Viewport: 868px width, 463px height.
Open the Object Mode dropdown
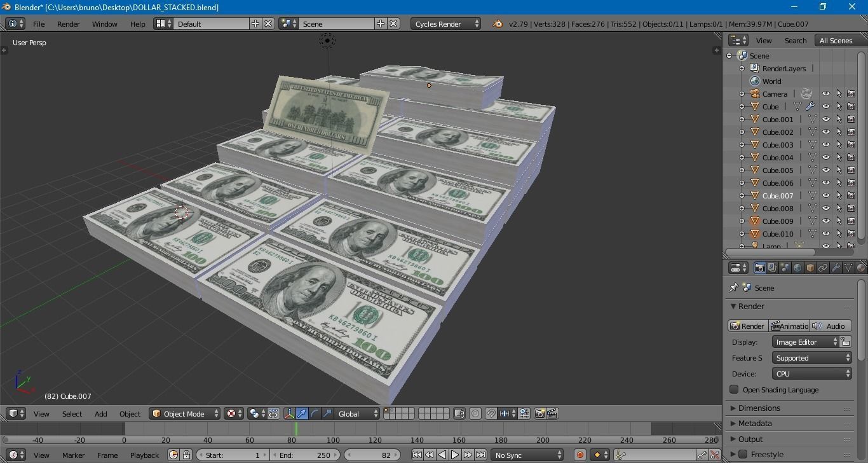(184, 413)
